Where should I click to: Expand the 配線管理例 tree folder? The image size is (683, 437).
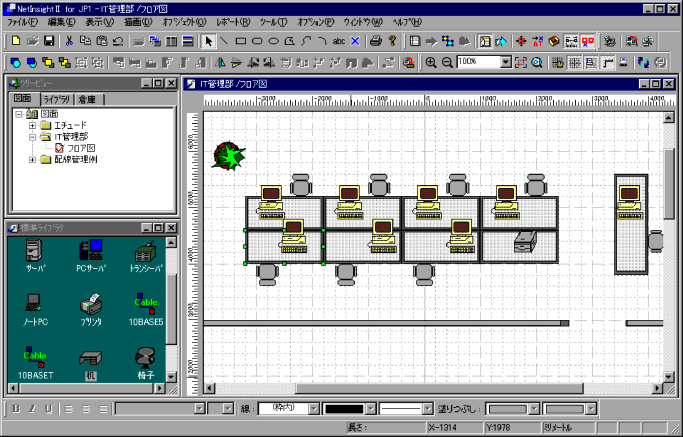32,159
